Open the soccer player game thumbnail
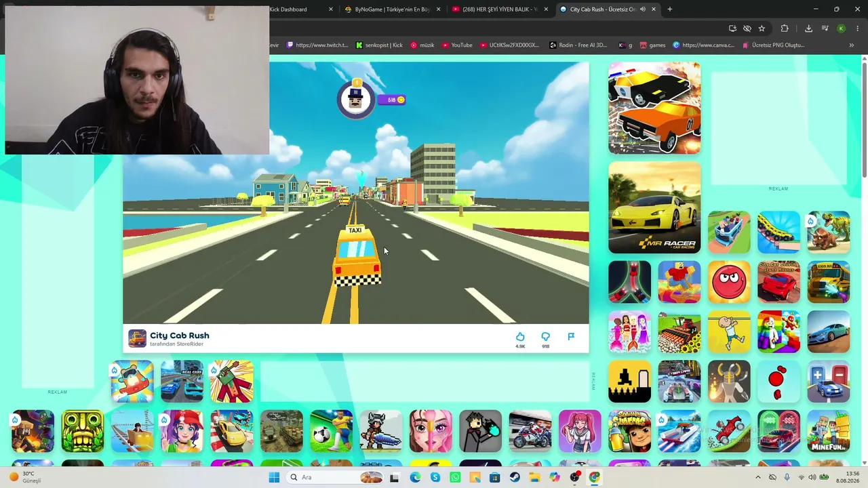 [x=332, y=431]
